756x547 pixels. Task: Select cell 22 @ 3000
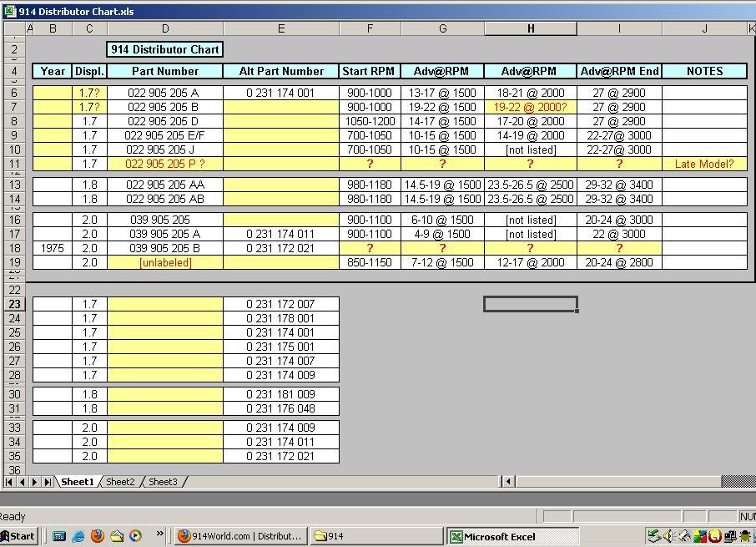619,234
